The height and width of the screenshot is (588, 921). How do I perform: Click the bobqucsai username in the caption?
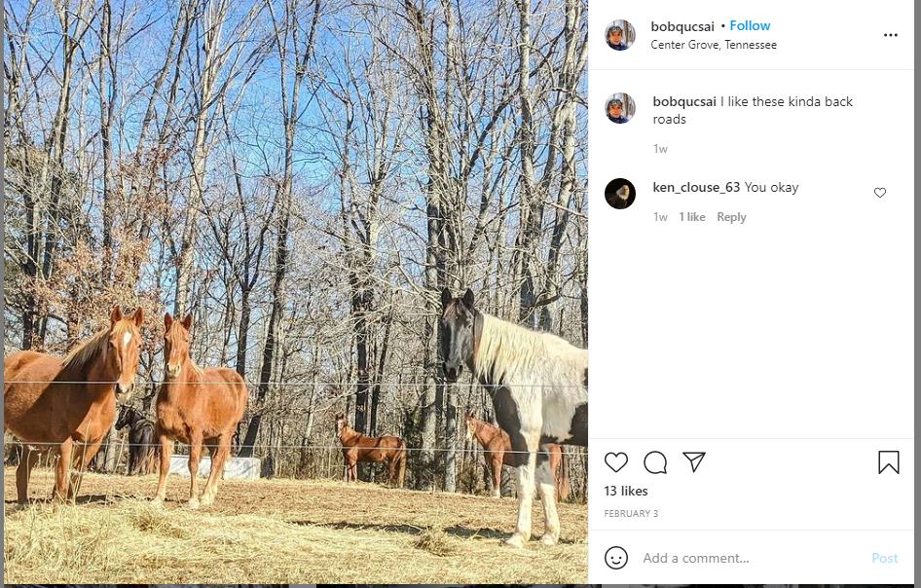[684, 101]
